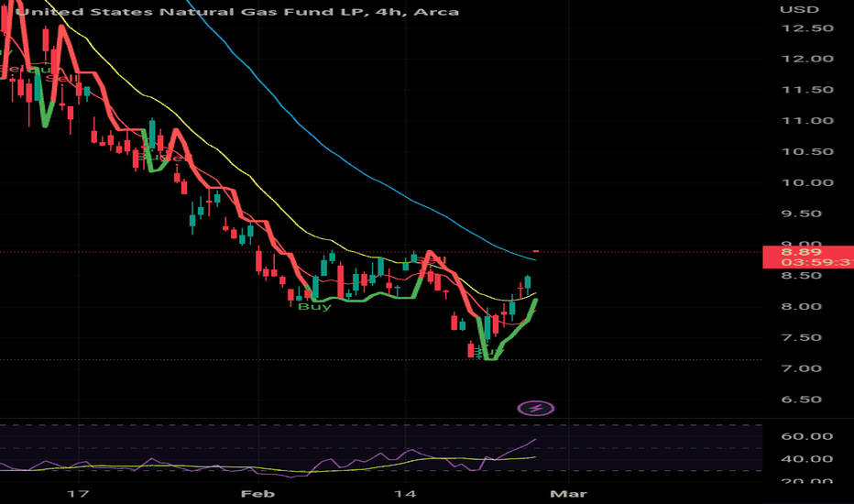854x504 pixels.
Task: Click the 10.00 price axis label
Action: [x=807, y=183]
